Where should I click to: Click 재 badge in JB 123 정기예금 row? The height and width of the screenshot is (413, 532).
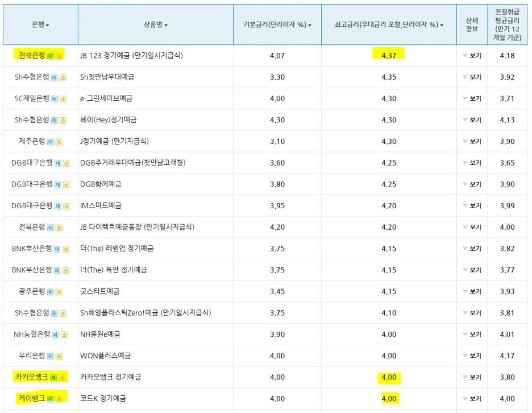[x=51, y=56]
